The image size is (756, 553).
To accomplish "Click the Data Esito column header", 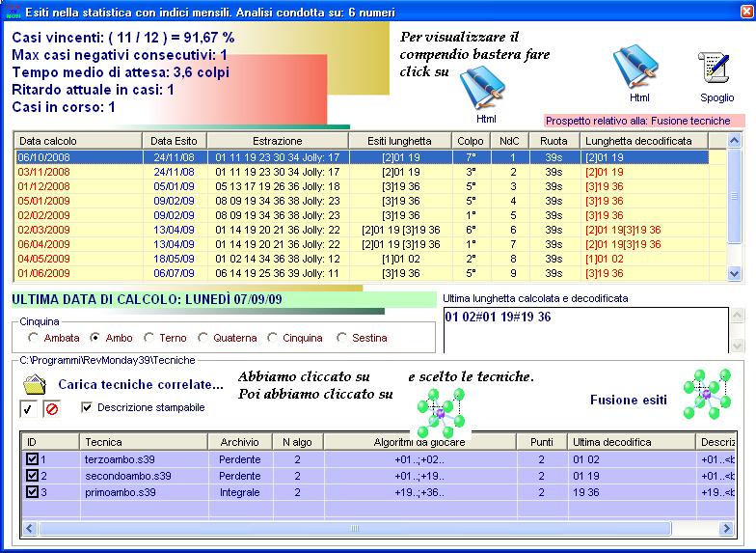I will 175,141.
